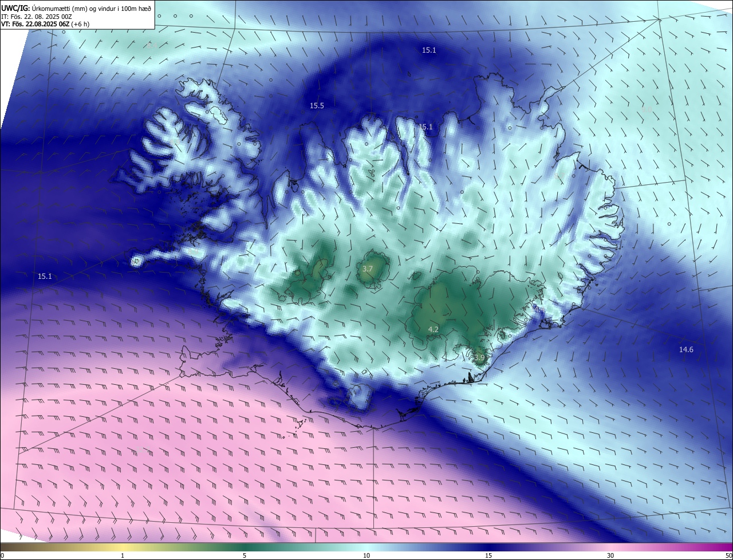Click the 'IT: Fös. 22. 08. 2025 00Z' line
Screen dimensions: 733x560
[x=36, y=16]
